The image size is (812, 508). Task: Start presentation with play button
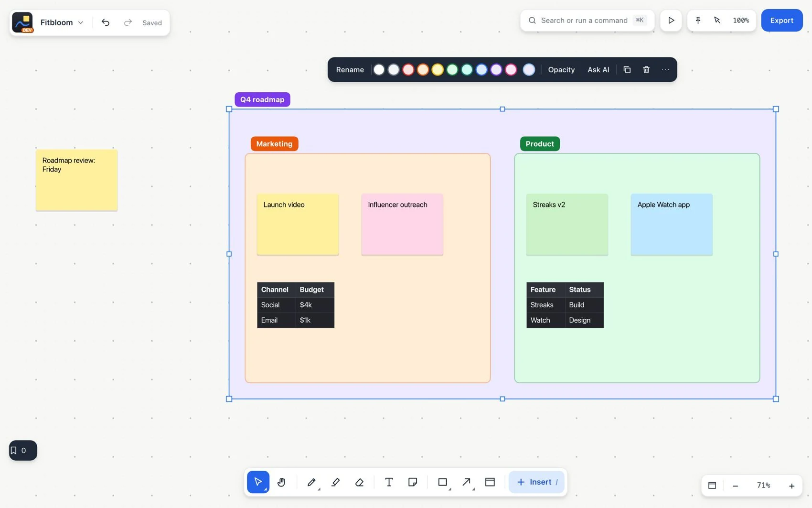point(671,20)
